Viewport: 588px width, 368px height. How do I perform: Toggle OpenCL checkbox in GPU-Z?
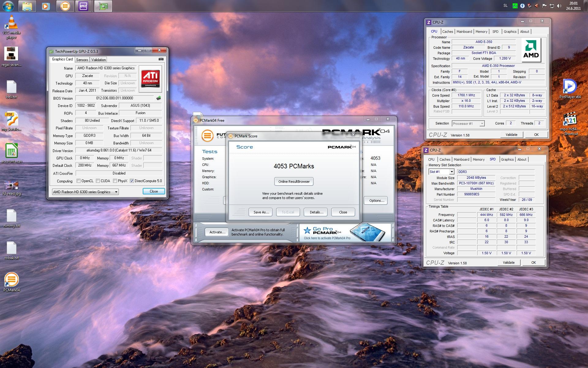pos(78,181)
